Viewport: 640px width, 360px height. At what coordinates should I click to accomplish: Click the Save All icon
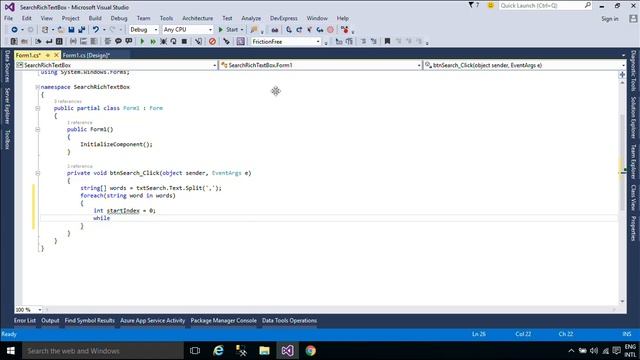82,30
